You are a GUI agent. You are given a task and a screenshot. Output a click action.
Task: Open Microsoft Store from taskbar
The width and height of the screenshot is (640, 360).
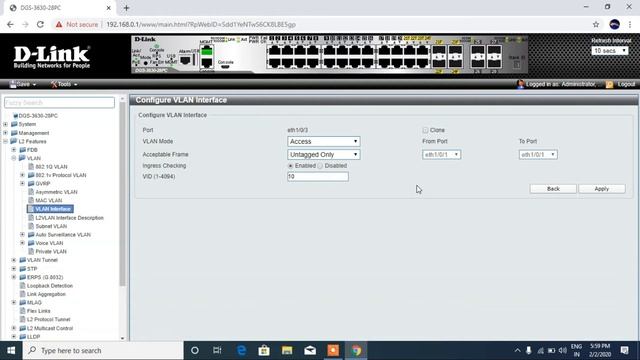[x=264, y=351]
